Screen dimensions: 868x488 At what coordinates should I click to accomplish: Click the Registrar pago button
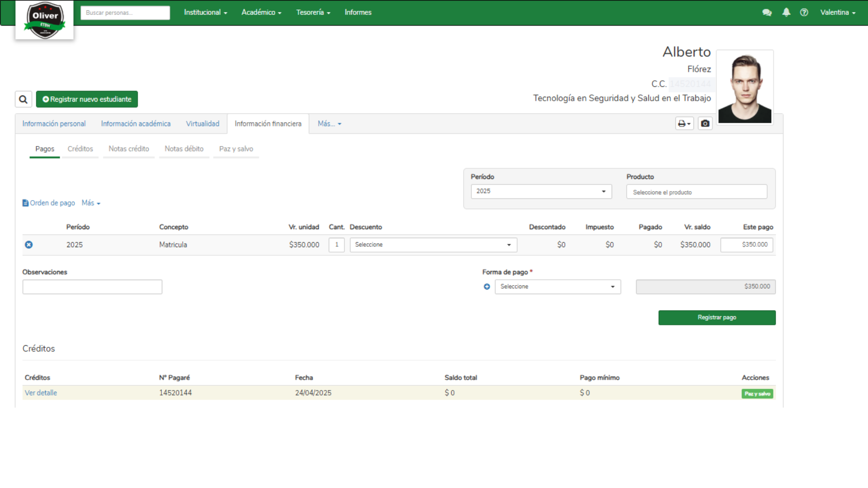click(x=717, y=317)
